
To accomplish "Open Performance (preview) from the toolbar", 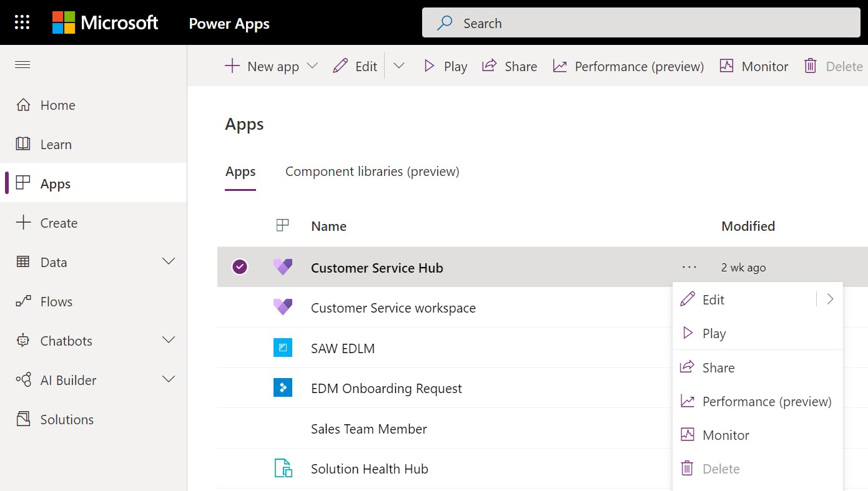I will tap(628, 66).
